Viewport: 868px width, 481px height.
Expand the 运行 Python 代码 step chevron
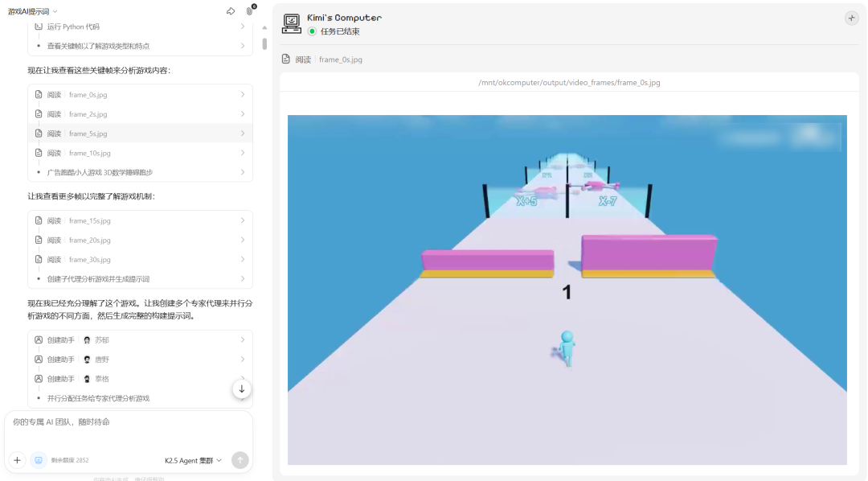tap(243, 27)
